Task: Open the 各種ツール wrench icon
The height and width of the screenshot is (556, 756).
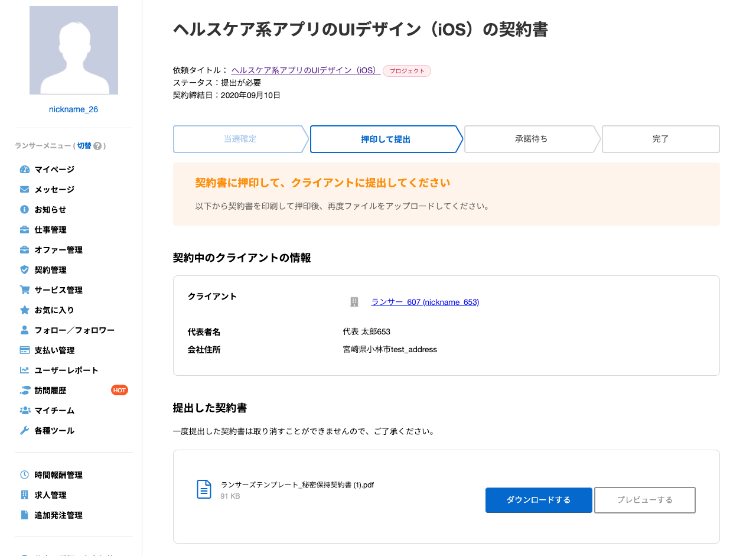Action: pyautogui.click(x=24, y=431)
